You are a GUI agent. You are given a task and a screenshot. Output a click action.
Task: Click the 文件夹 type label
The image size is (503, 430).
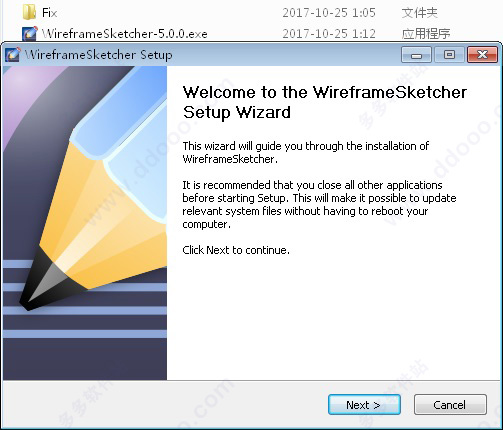tap(419, 13)
